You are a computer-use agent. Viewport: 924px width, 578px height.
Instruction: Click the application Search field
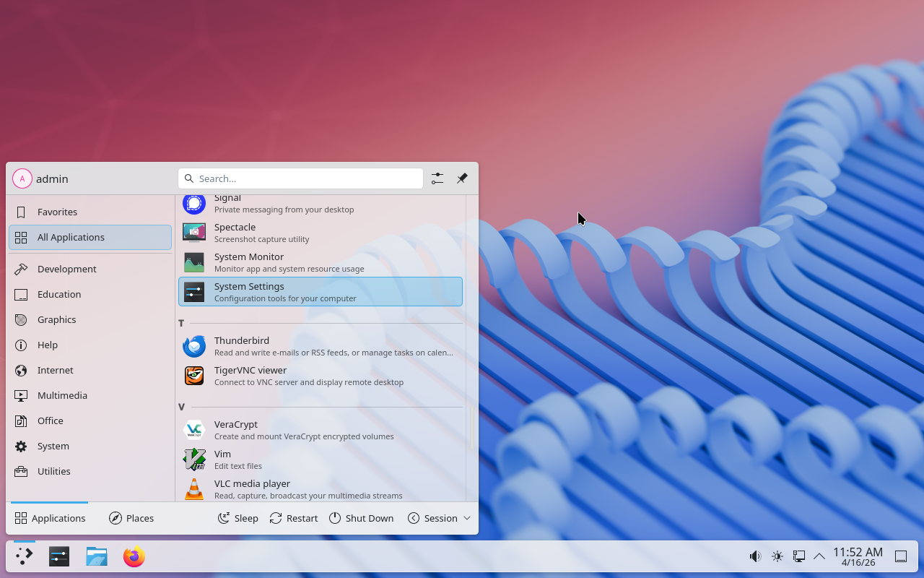pos(300,178)
